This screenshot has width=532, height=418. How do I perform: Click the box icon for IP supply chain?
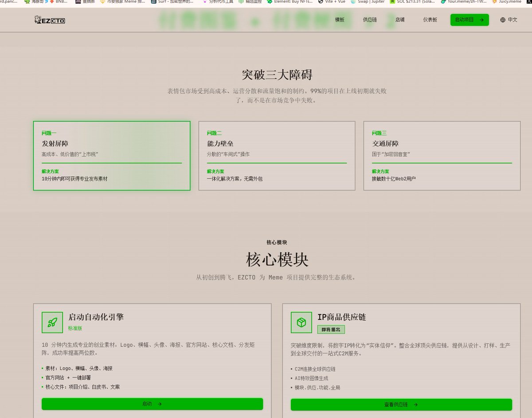[x=301, y=323]
